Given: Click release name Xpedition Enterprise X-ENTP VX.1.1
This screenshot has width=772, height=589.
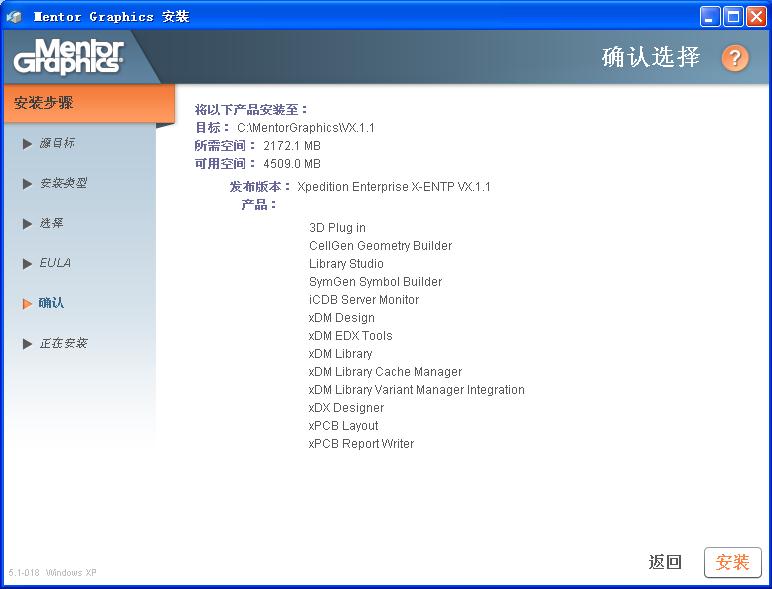Looking at the screenshot, I should [x=394, y=187].
